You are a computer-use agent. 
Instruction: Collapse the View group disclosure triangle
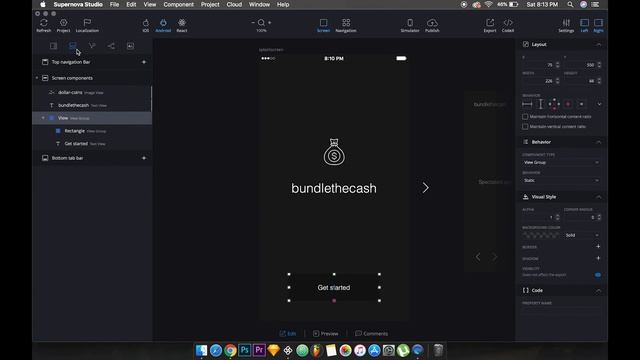(43, 118)
